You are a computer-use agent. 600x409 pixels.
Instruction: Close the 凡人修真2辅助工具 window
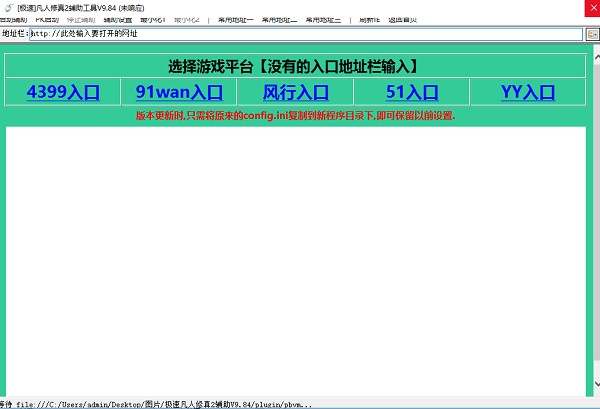click(x=592, y=8)
